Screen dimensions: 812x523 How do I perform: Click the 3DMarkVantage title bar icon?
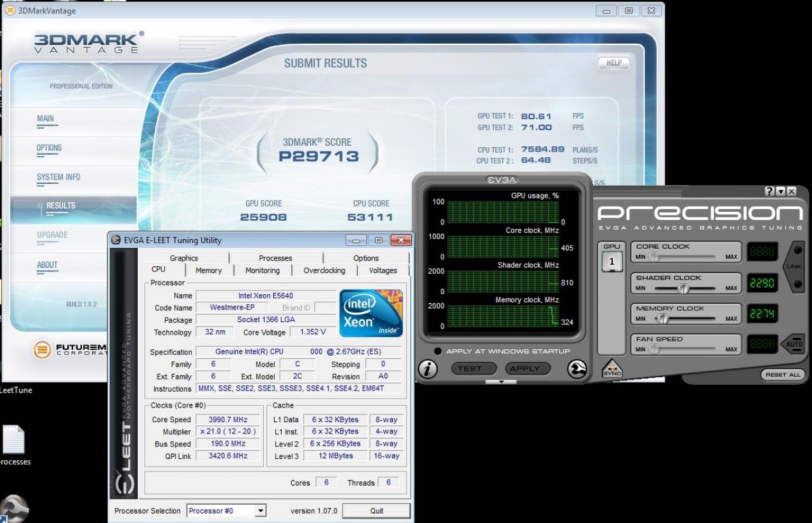10,11
